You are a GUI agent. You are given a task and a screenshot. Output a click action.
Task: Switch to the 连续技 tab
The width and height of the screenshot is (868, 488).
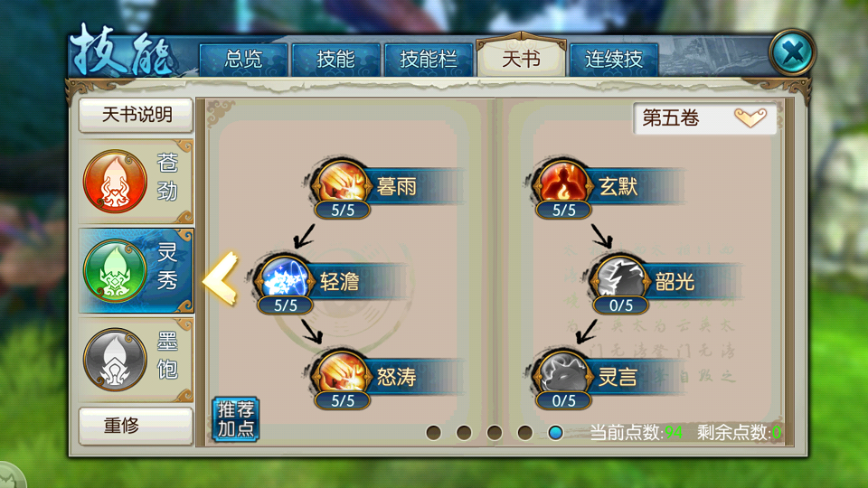coord(614,60)
